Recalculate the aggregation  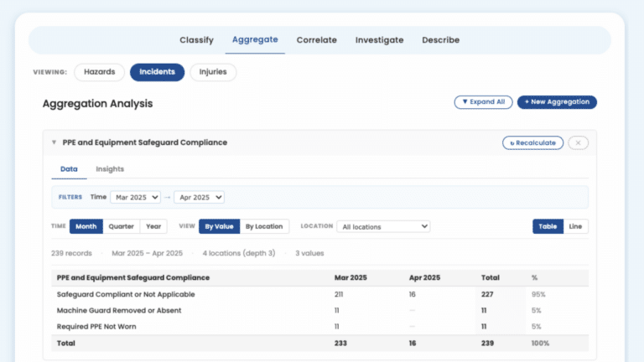click(x=532, y=142)
